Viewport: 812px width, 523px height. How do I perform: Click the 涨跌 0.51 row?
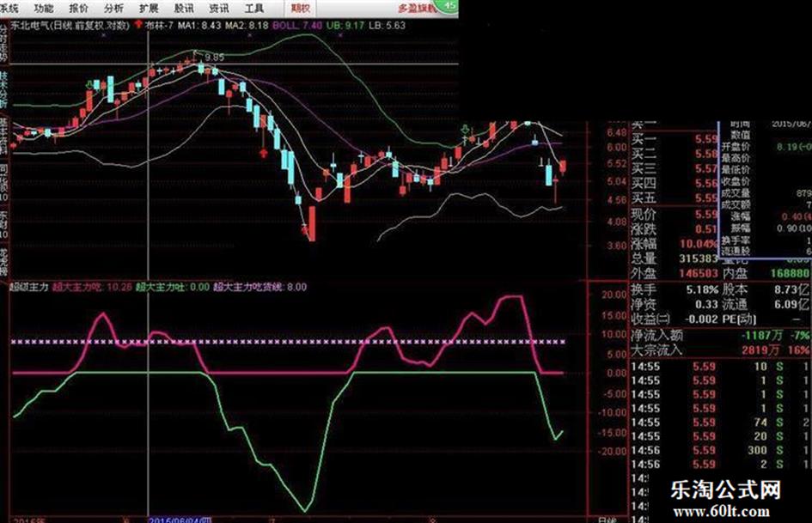[675, 228]
